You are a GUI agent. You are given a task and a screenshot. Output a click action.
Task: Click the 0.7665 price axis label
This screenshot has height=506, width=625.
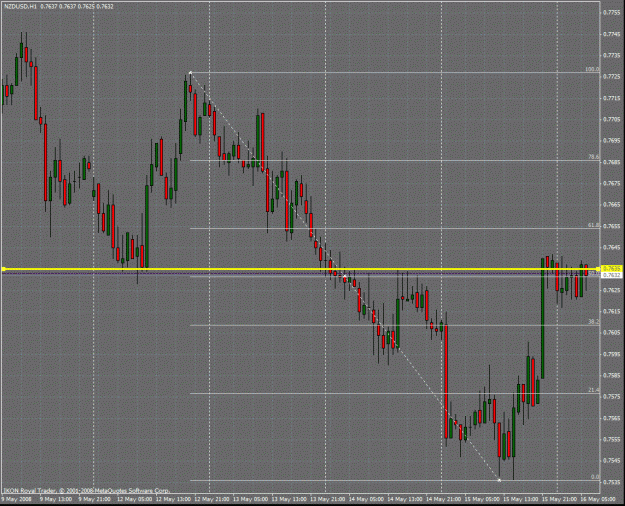611,205
